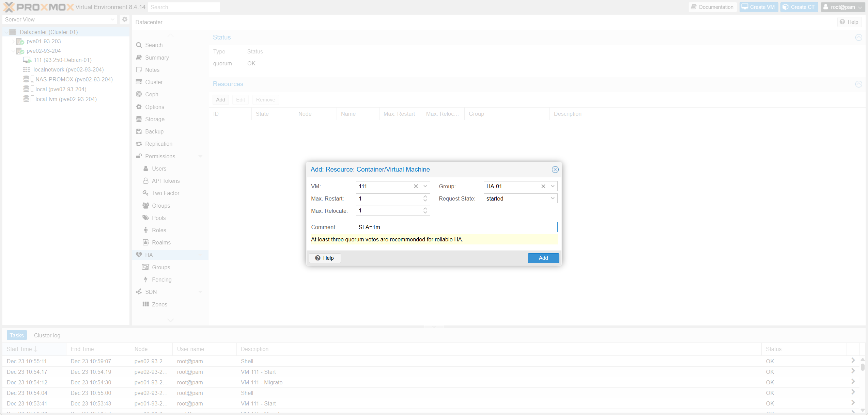This screenshot has height=415, width=868.
Task: Open the VM dropdown arrow
Action: coord(425,186)
